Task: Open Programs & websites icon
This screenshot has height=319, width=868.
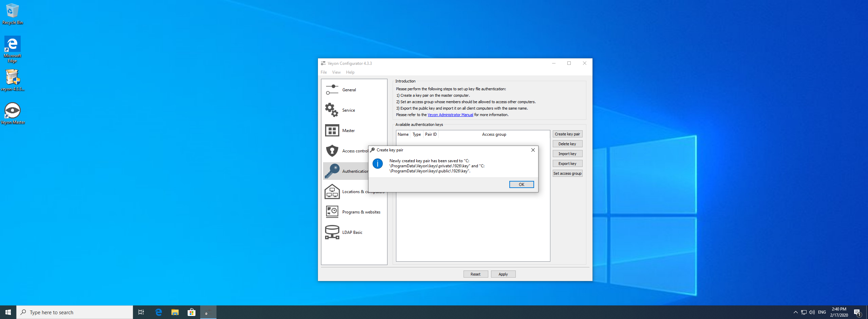Action: [x=332, y=212]
